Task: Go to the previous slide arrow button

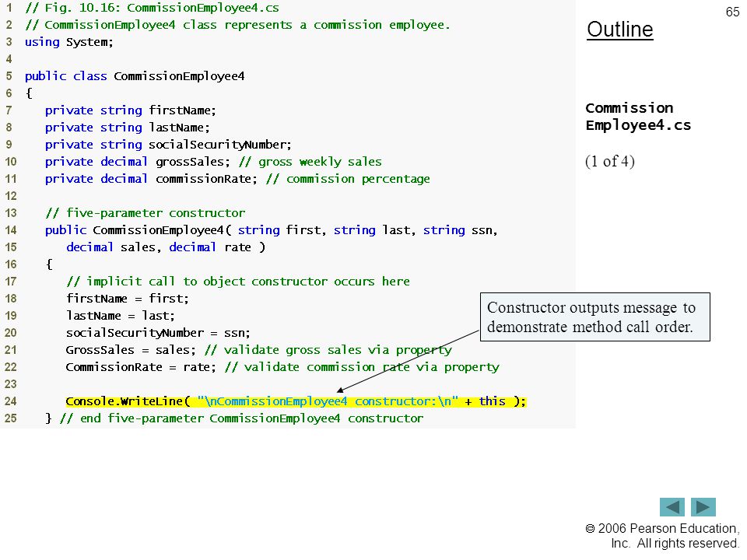Action: tap(672, 507)
